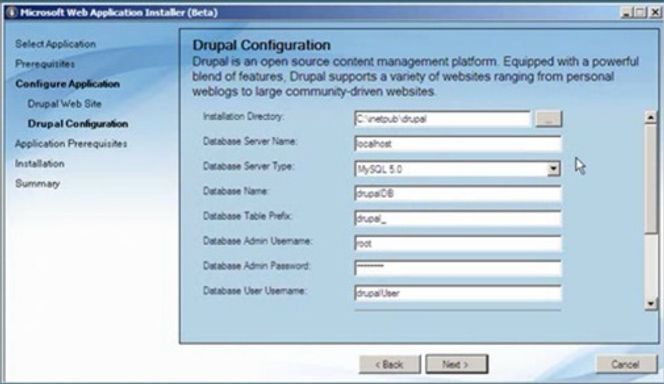The height and width of the screenshot is (384, 664).
Task: Maximize the Web Application Installer window
Action: 640,13
